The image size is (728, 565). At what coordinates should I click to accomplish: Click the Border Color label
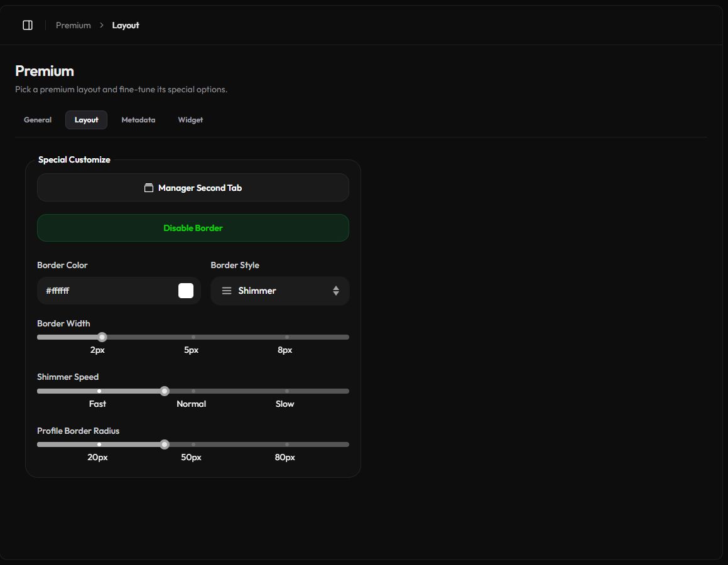point(62,265)
